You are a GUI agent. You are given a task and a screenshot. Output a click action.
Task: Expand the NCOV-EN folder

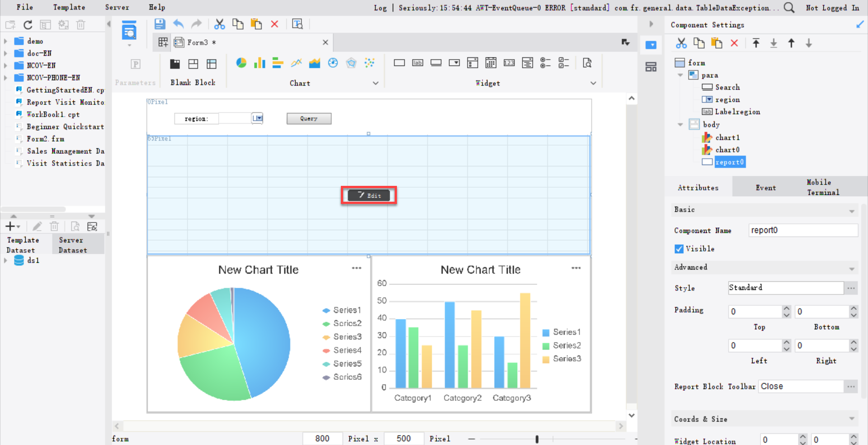point(5,66)
